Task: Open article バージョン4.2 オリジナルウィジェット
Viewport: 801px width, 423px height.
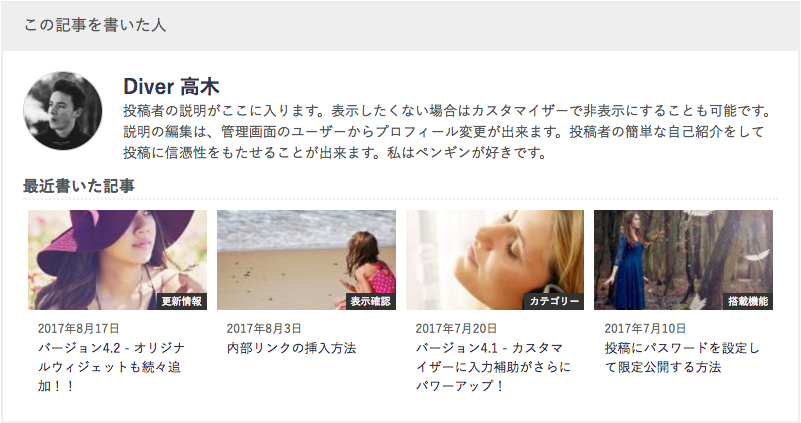Action: pos(111,367)
